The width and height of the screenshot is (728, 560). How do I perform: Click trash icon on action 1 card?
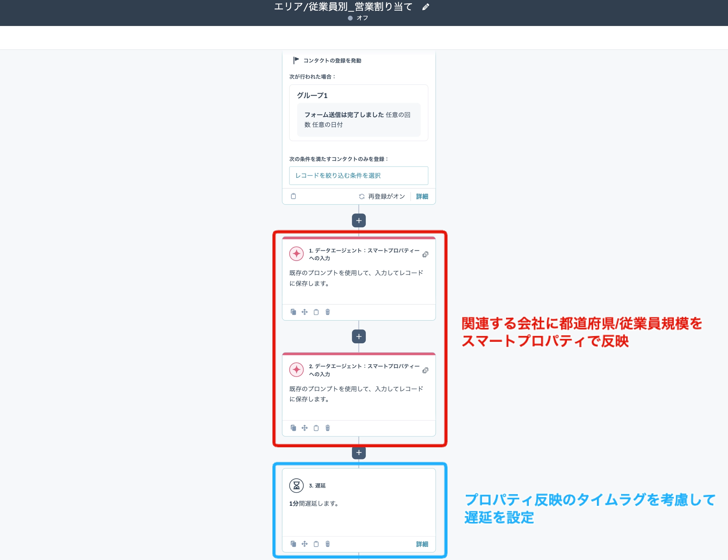tap(328, 312)
